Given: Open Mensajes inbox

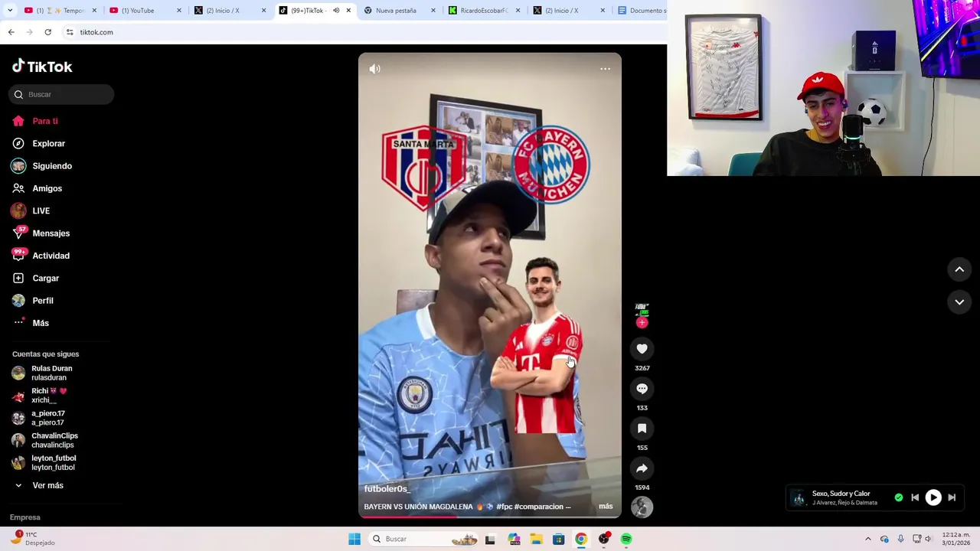Looking at the screenshot, I should (x=41, y=233).
